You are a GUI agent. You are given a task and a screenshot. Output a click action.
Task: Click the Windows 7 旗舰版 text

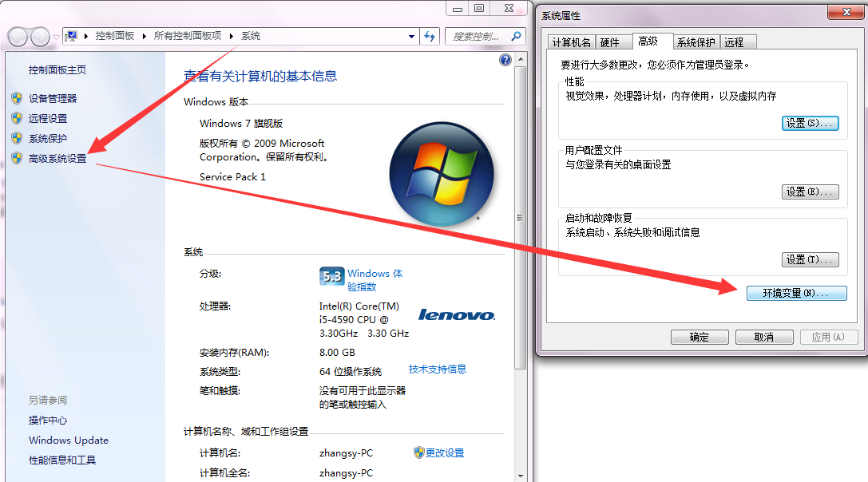[x=241, y=124]
